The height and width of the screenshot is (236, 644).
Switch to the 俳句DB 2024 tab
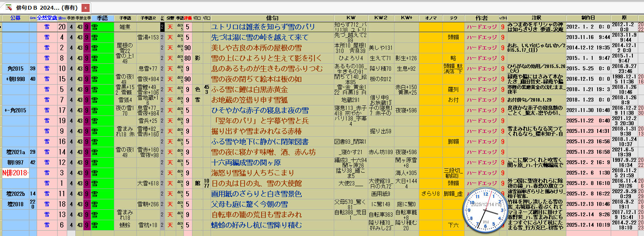[x=46, y=8]
